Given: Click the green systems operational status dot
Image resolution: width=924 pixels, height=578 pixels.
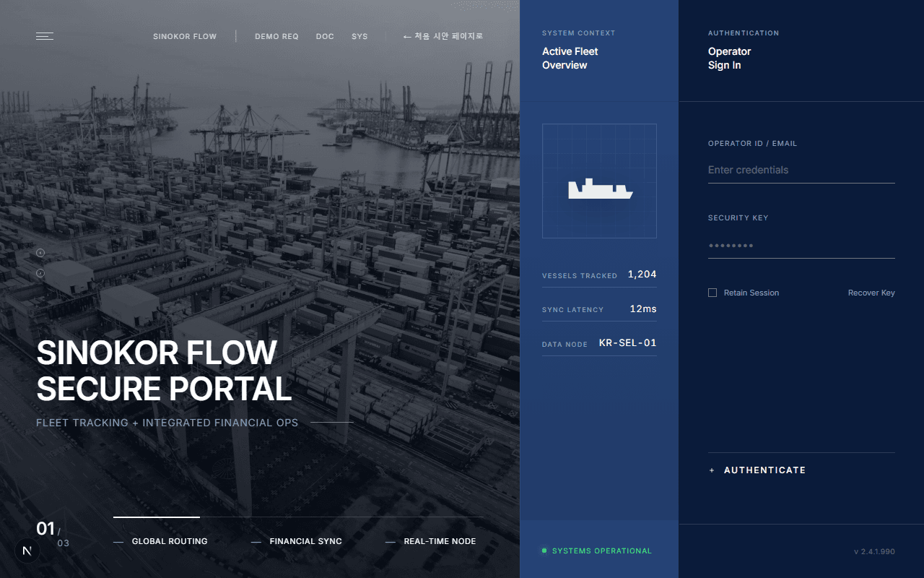Looking at the screenshot, I should pos(544,551).
